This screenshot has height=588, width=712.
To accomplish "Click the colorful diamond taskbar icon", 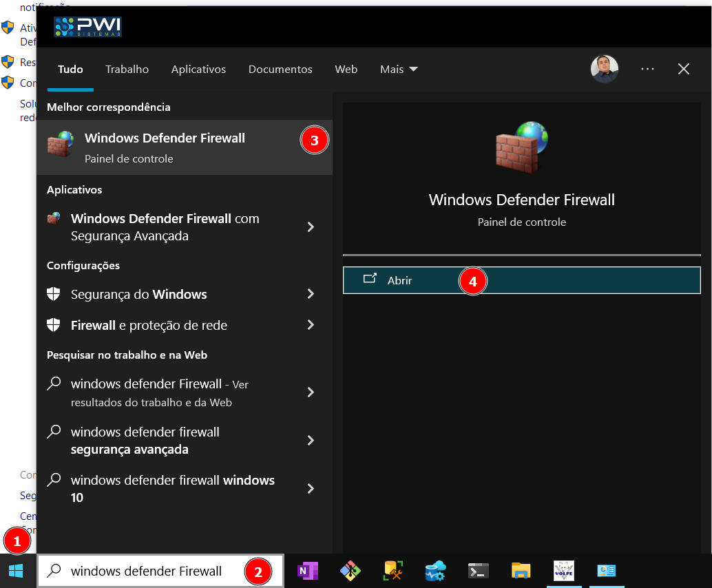I will [x=350, y=571].
